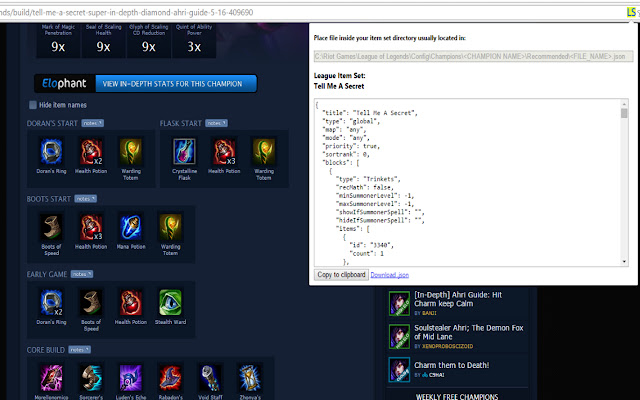
Task: Open Soulstealer Ahri guide thumbnail
Action: [399, 337]
